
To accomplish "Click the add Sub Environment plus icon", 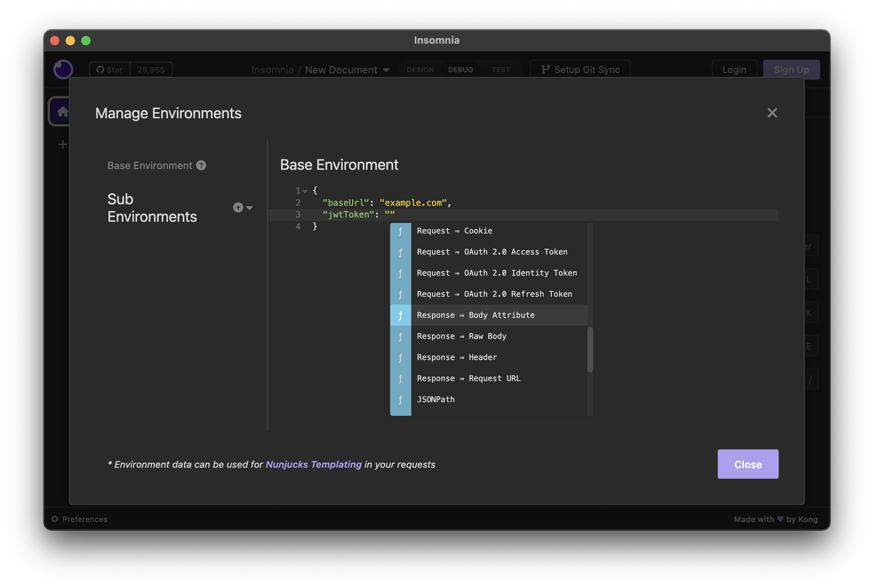I will point(238,207).
